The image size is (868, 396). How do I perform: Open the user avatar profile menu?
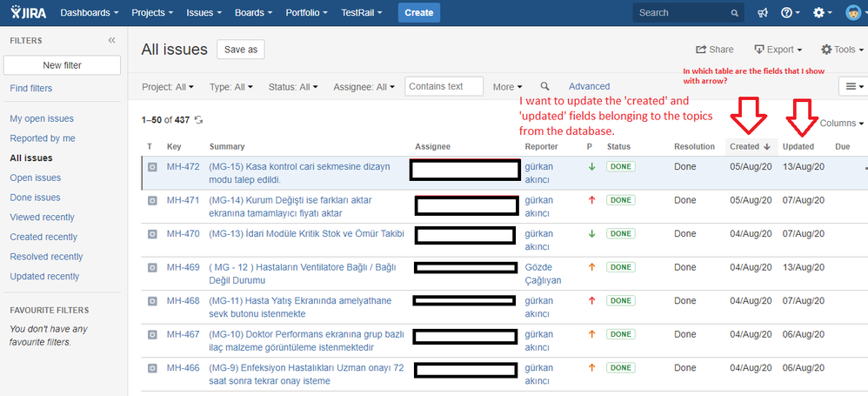click(x=855, y=13)
